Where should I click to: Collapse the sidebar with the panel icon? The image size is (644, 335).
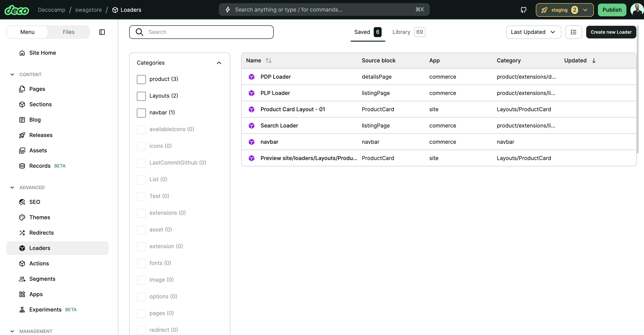tap(102, 32)
